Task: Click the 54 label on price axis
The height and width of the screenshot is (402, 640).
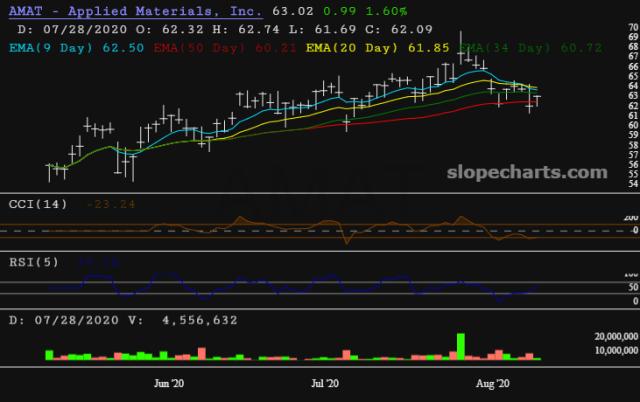Action: pyautogui.click(x=632, y=184)
